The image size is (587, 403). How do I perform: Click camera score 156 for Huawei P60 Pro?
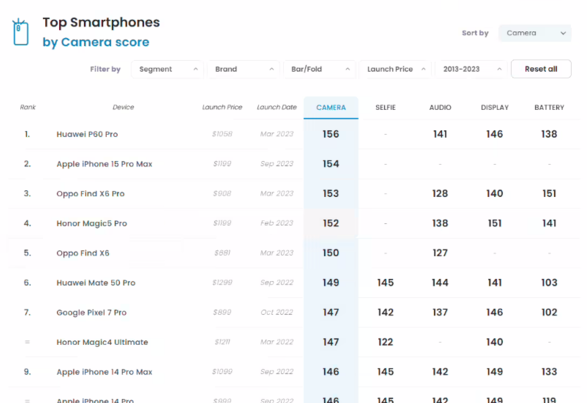point(331,134)
